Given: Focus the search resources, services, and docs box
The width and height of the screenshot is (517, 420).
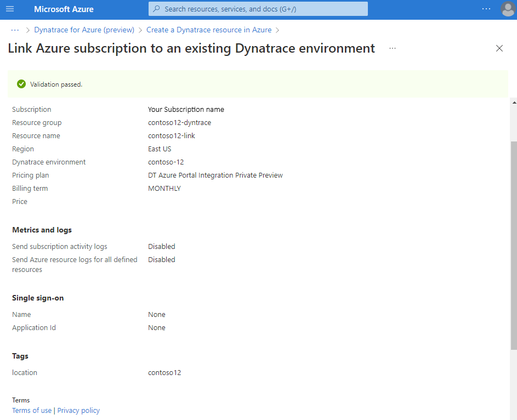Looking at the screenshot, I should (x=258, y=9).
